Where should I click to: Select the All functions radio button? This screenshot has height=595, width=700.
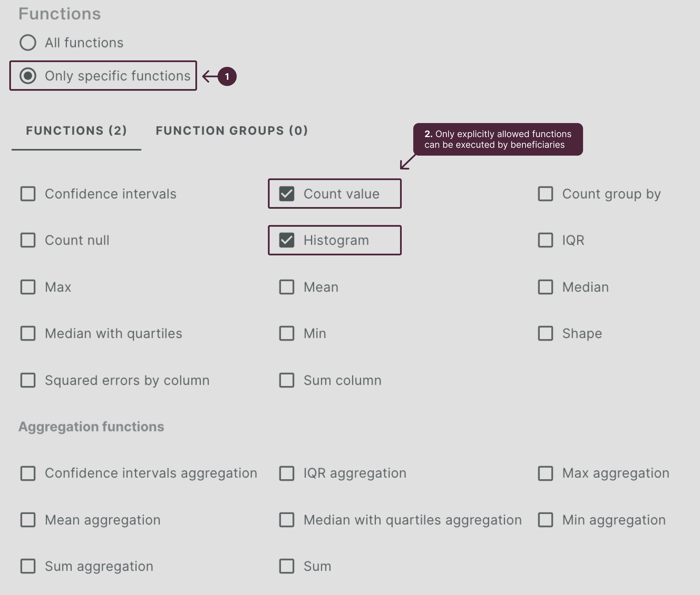28,42
